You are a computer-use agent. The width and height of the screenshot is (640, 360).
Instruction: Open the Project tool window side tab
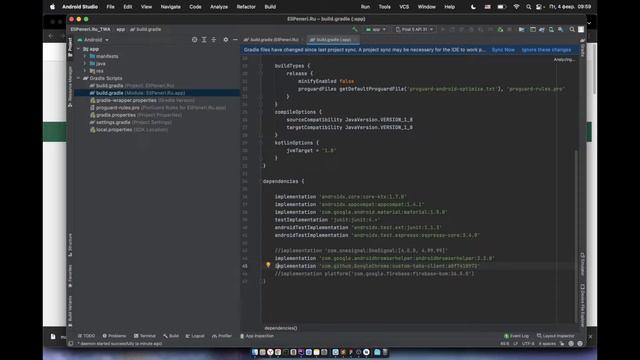point(70,47)
